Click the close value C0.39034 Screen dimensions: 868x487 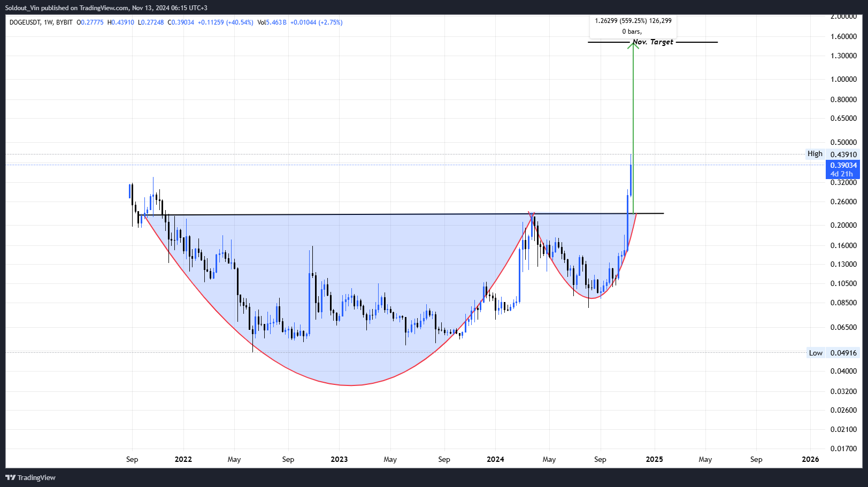click(181, 22)
